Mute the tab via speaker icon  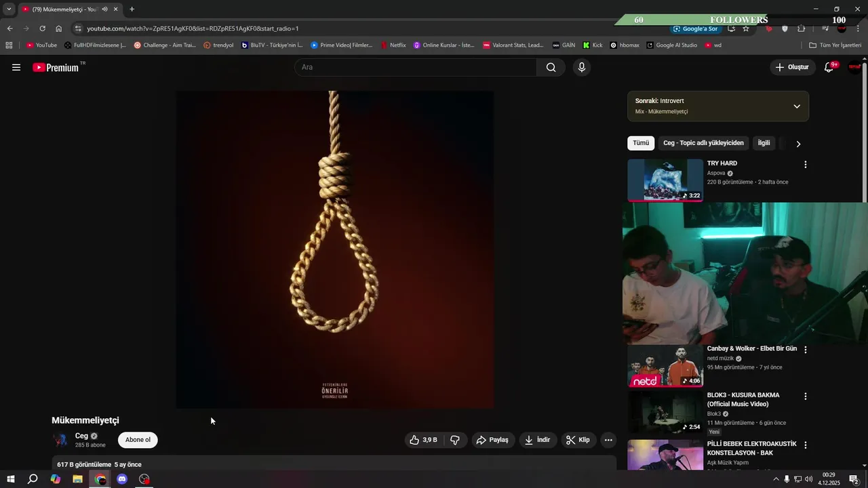click(105, 9)
